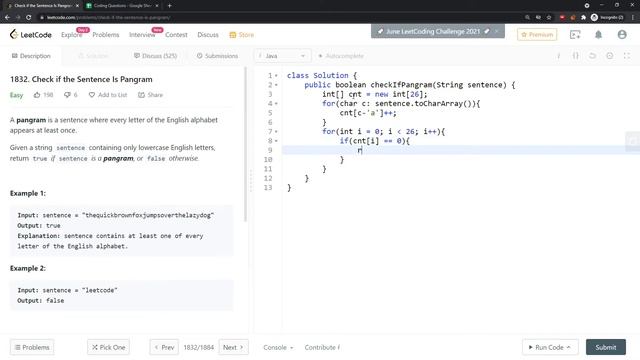The image size is (640, 360).
Task: Open the Contest nav item
Action: 176,35
